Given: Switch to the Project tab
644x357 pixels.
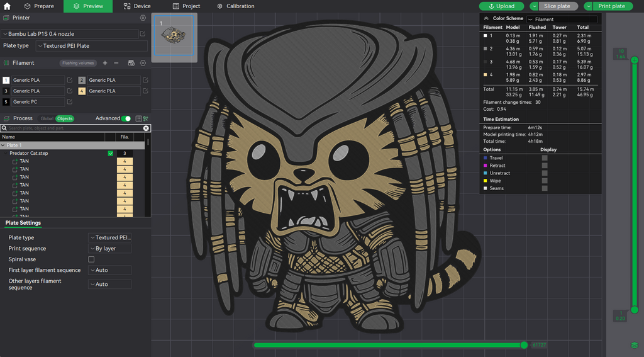Looking at the screenshot, I should [186, 6].
